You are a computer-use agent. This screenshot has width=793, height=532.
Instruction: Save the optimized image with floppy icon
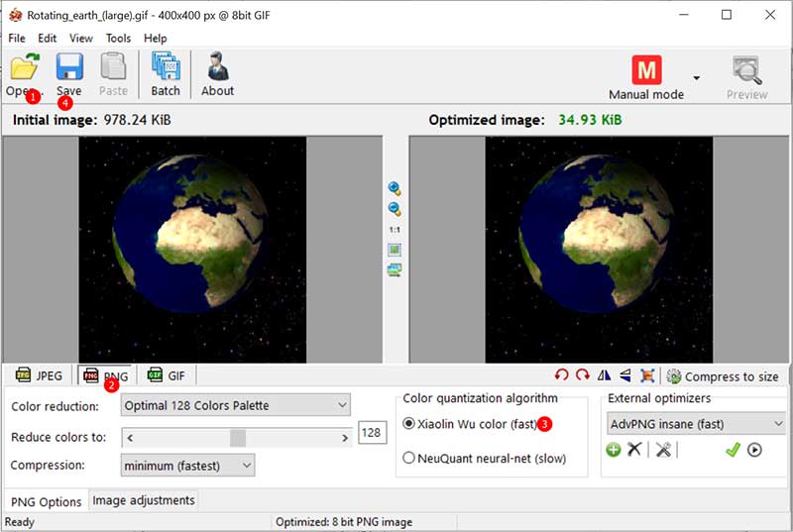[69, 66]
